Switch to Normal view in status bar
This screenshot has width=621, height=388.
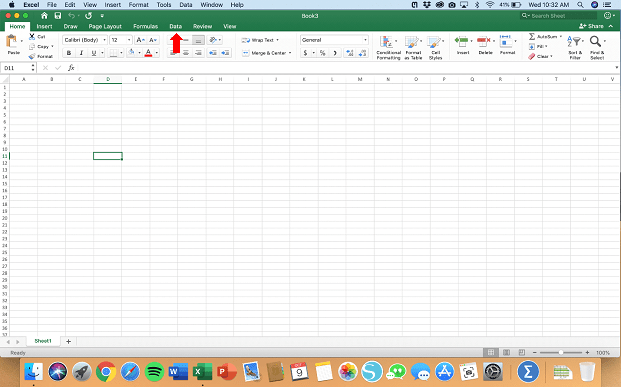[x=491, y=352]
